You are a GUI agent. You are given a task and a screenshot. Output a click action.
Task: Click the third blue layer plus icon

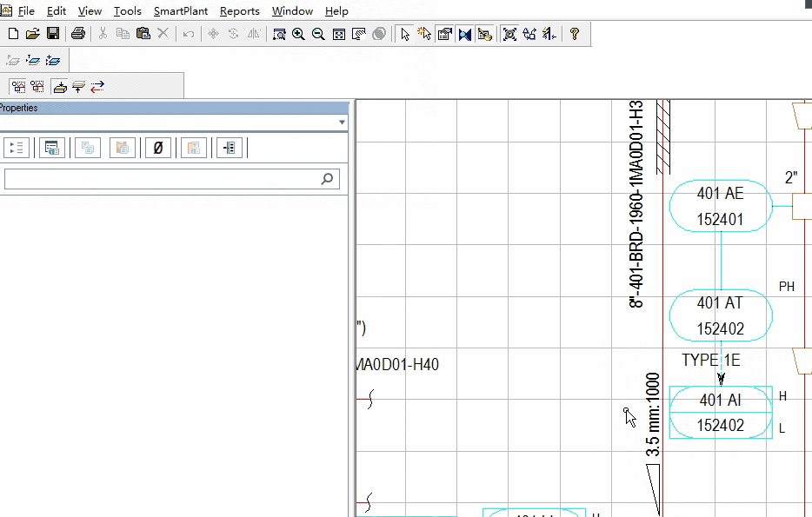[53, 61]
